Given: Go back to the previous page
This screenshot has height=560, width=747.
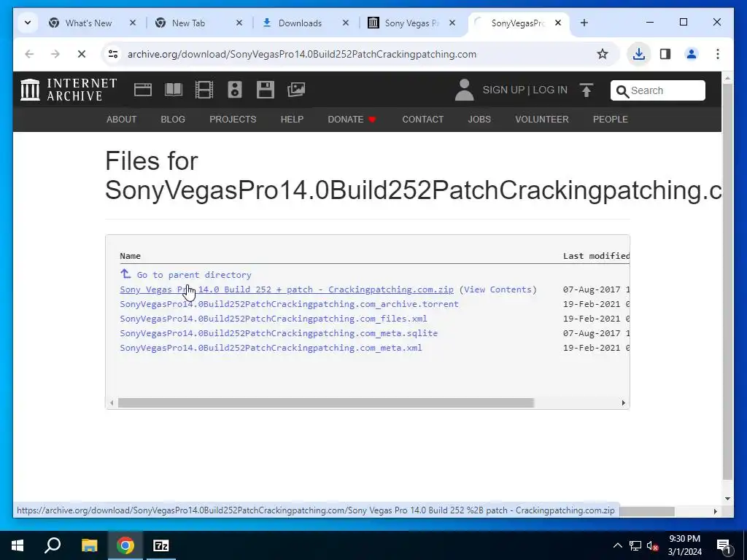Looking at the screenshot, I should [x=29, y=54].
